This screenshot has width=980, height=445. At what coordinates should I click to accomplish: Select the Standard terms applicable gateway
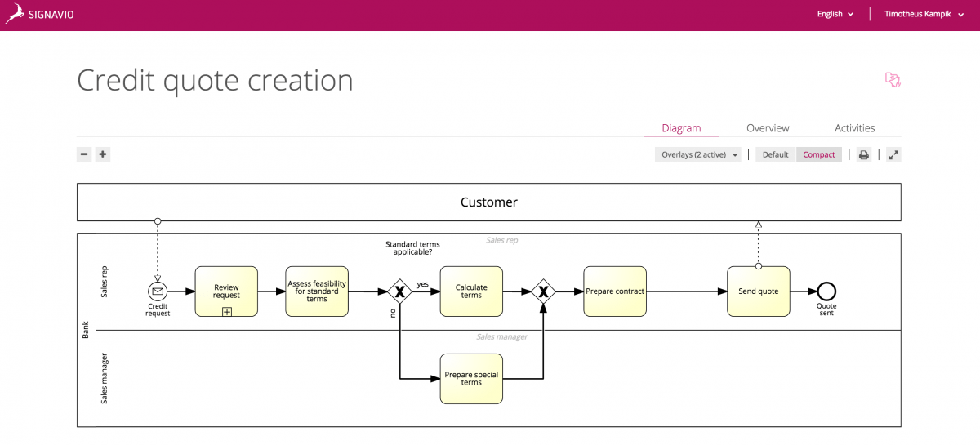click(x=399, y=291)
